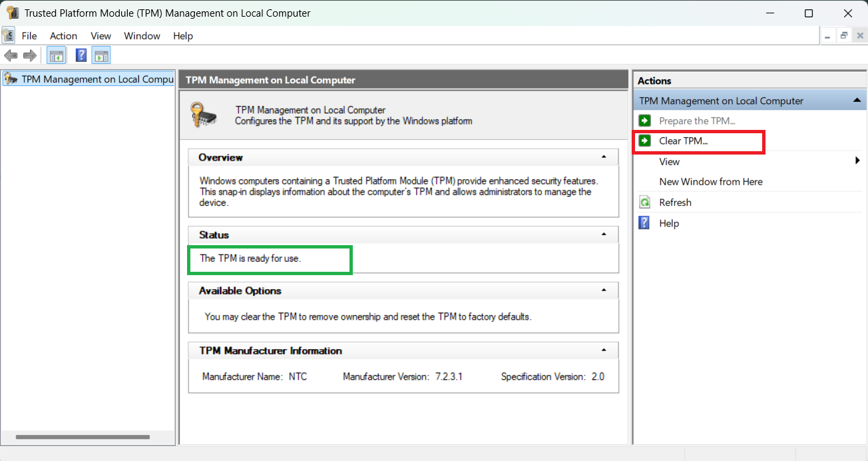Collapse the Status section
The height and width of the screenshot is (461, 868).
pyautogui.click(x=604, y=234)
